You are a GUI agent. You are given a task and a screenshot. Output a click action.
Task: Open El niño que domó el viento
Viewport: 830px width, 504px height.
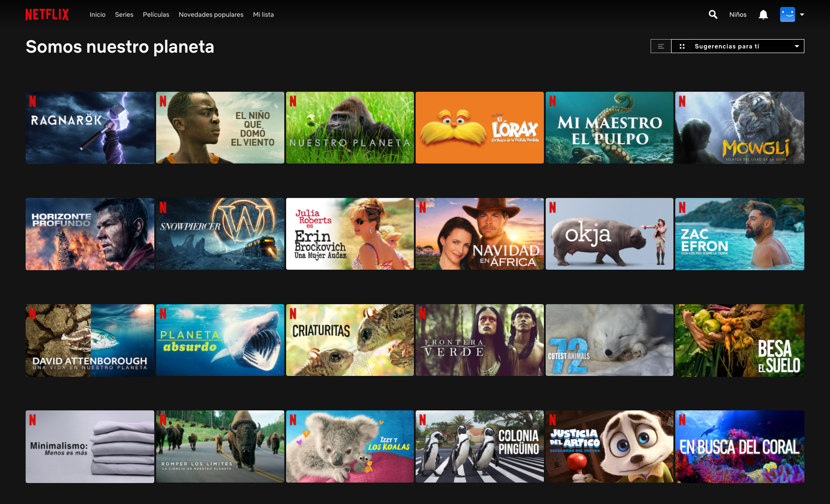[x=220, y=128]
